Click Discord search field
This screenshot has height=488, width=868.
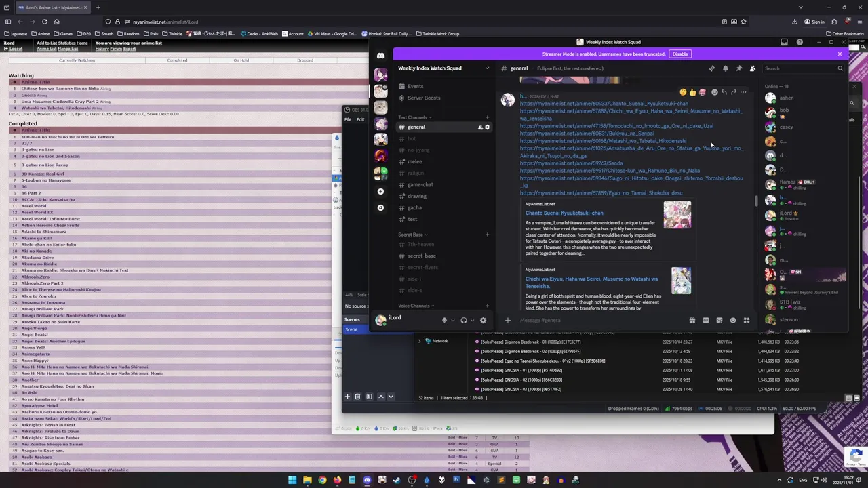click(804, 68)
